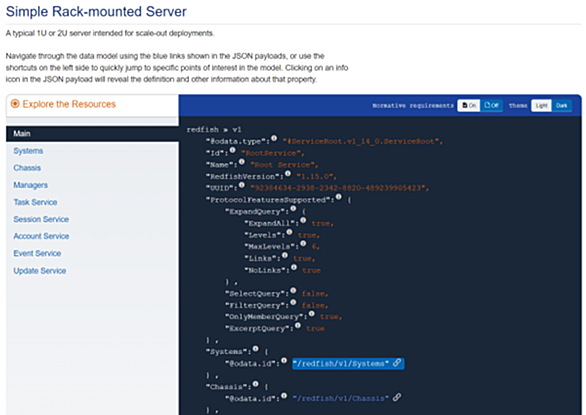586x415 pixels.
Task: Show info for OnlyMemberQuery property
Action: pyautogui.click(x=312, y=314)
